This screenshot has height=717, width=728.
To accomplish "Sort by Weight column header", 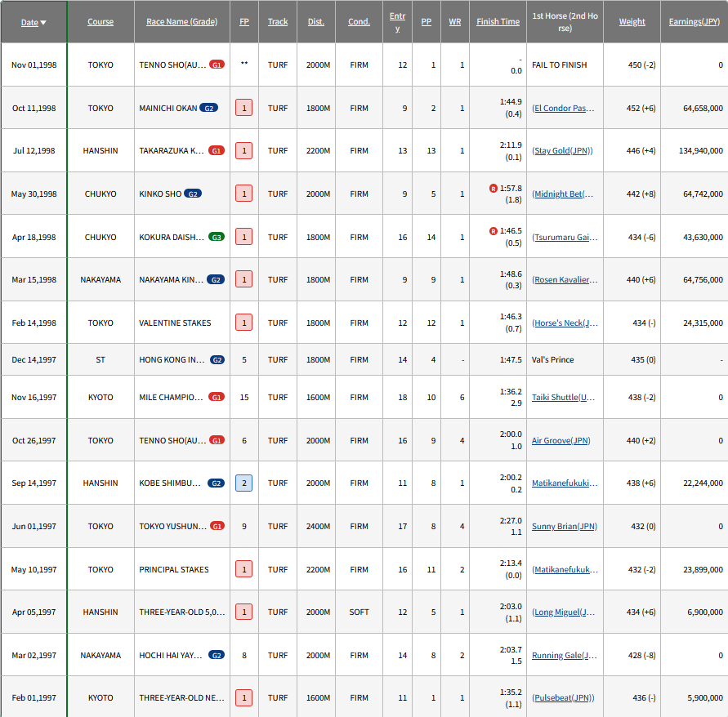I will tap(632, 22).
